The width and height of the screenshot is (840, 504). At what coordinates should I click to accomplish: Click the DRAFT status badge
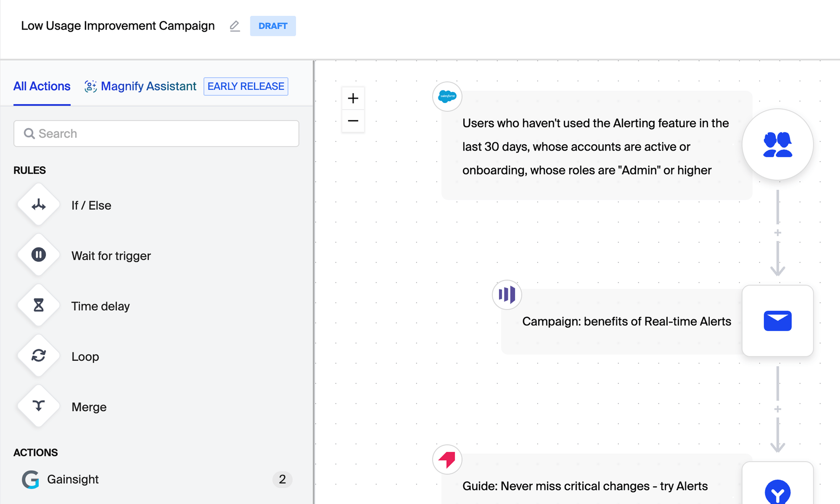tap(273, 26)
